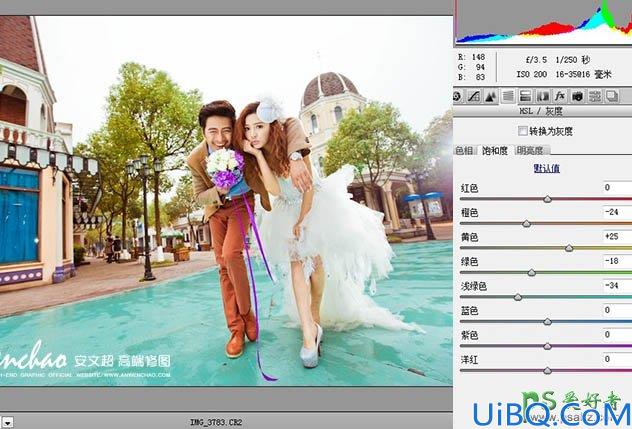This screenshot has height=429, width=632.
Task: Click the ISO 200 readout
Action: coord(532,74)
